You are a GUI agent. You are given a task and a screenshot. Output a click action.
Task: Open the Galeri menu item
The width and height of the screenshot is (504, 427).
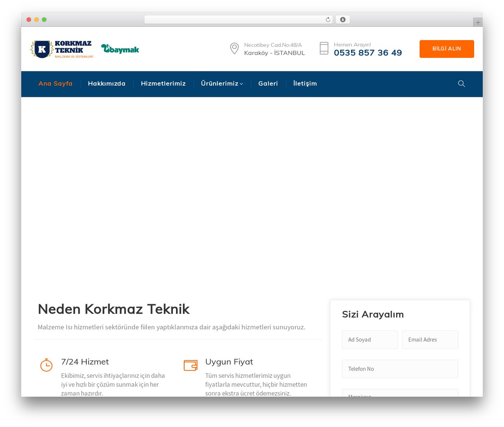268,84
